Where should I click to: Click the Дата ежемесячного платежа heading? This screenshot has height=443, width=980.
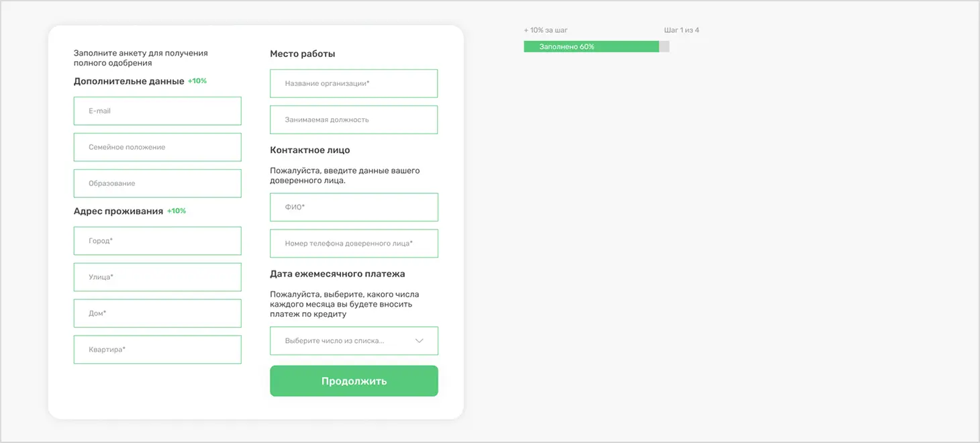tap(337, 274)
